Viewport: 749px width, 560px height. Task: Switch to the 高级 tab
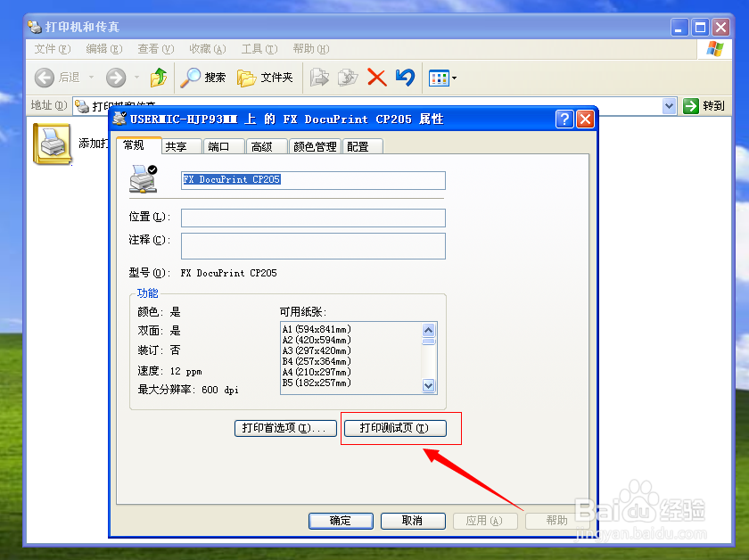pyautogui.click(x=267, y=147)
